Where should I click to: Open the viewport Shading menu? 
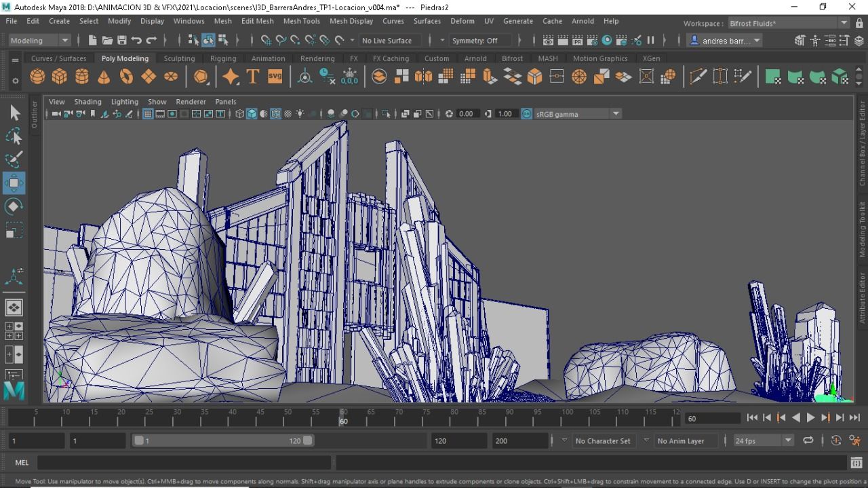pos(87,102)
